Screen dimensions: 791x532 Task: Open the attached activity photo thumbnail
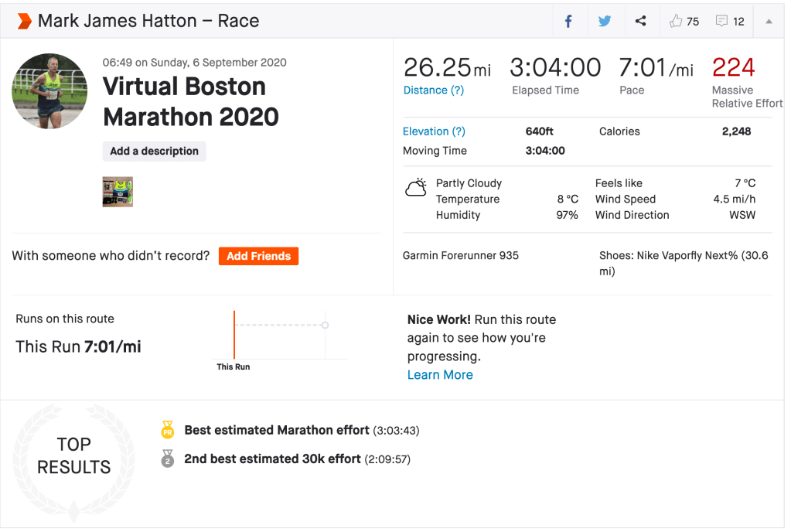[x=118, y=192]
